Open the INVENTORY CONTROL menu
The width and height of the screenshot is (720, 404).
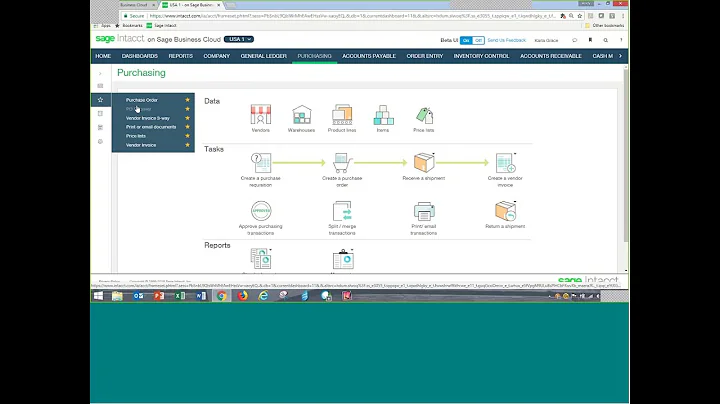coord(481,56)
